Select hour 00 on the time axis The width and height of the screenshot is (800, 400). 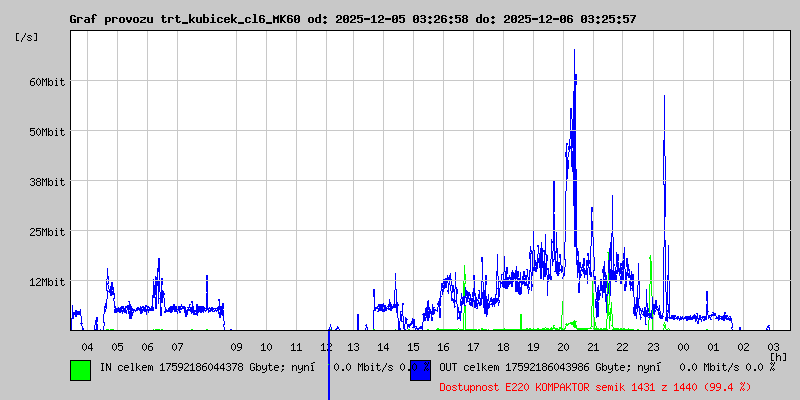point(683,346)
